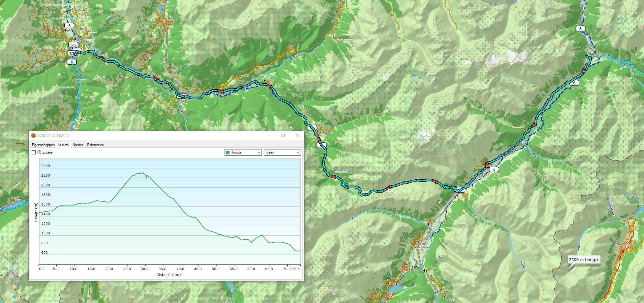This screenshot has width=644, height=303.
Task: Click the Grafiek tab
Action: tap(63, 144)
